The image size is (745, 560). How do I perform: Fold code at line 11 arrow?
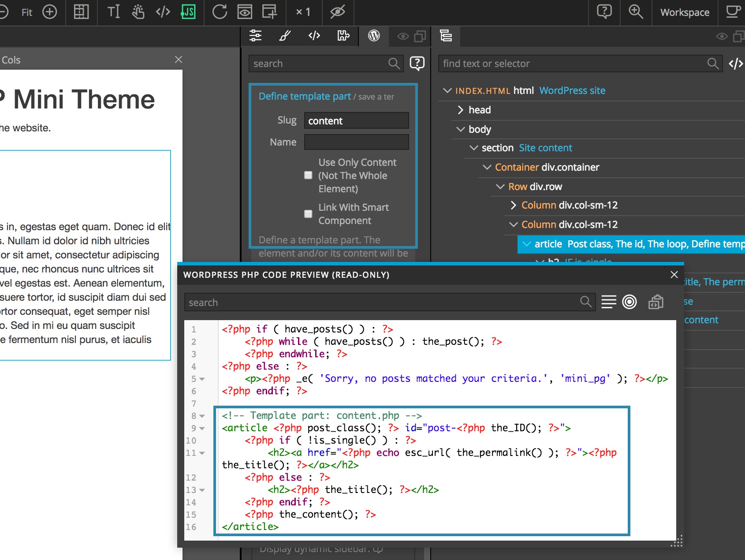(x=202, y=453)
